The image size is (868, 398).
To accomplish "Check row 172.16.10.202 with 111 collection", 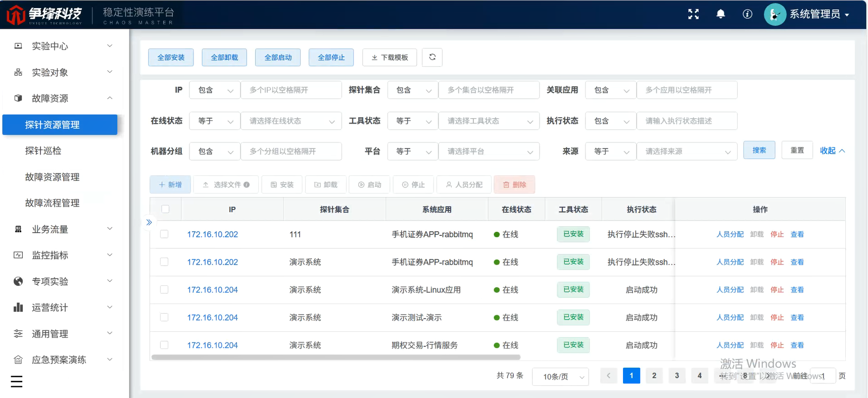I will (x=164, y=234).
